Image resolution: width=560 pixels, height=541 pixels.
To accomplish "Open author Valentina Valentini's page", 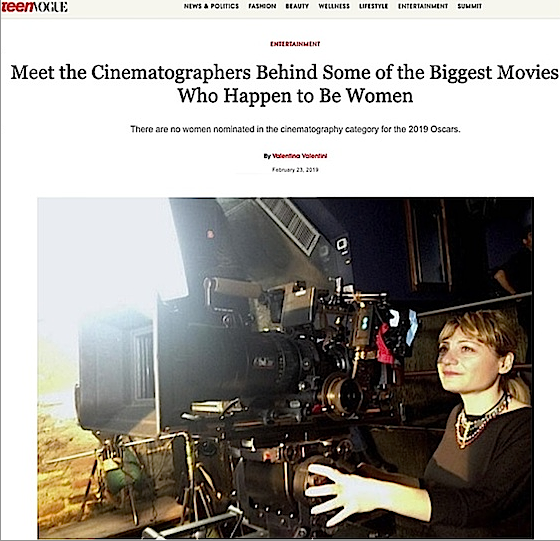I will point(300,156).
